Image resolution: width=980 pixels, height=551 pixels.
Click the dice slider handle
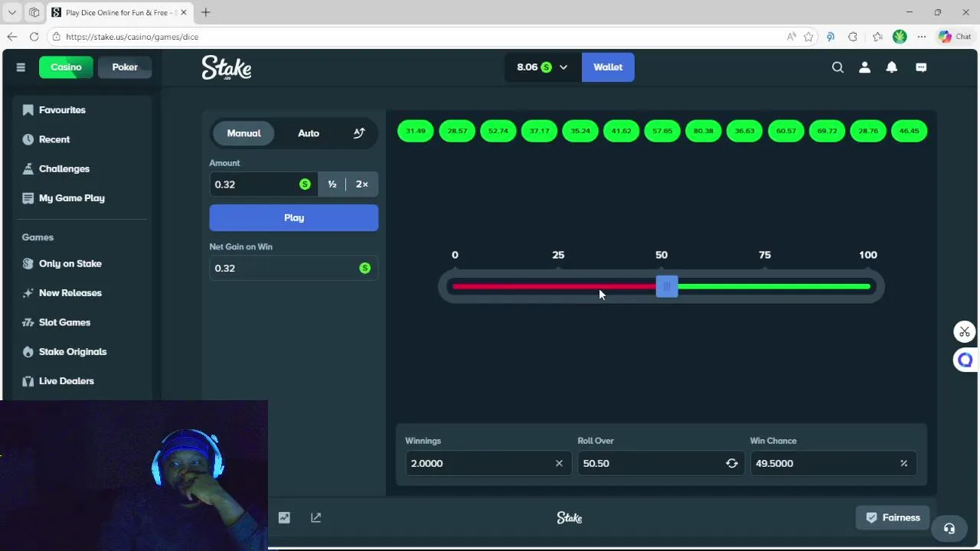667,287
